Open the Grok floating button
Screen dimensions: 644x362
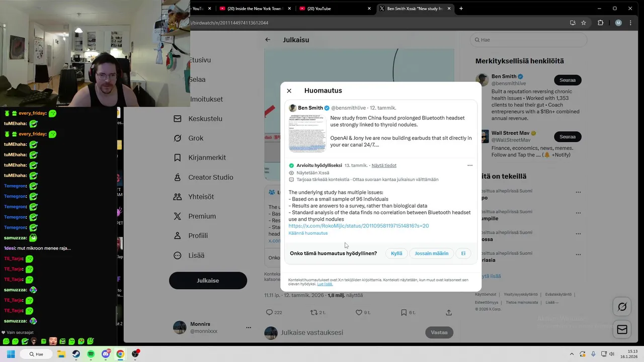coord(622,307)
